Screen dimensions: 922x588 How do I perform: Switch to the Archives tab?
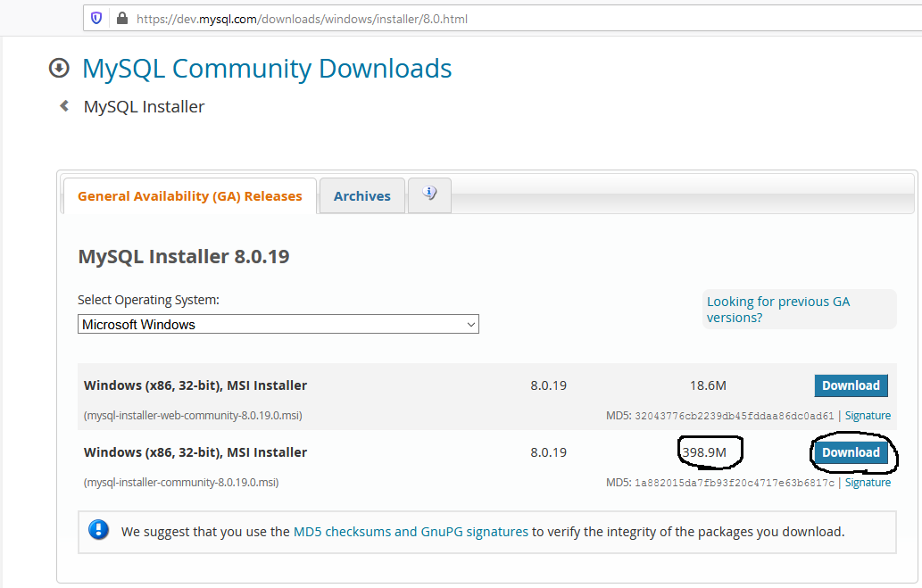coord(362,196)
